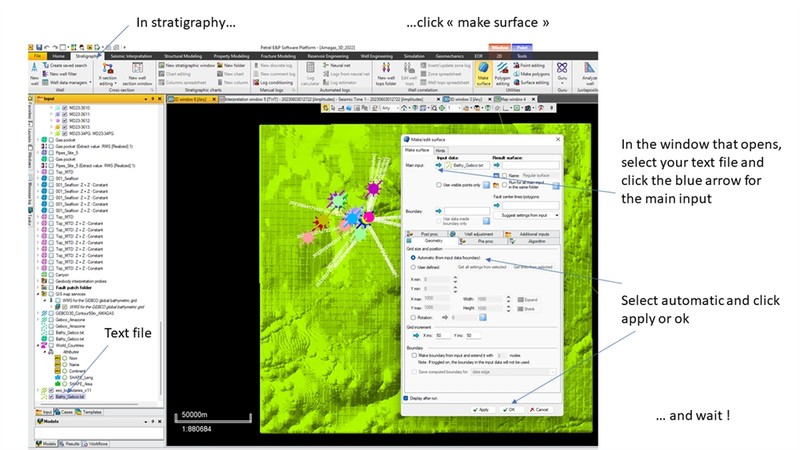Image resolution: width=800 pixels, height=450 pixels.
Task: Click New stratigraphic window
Action: click(x=186, y=65)
